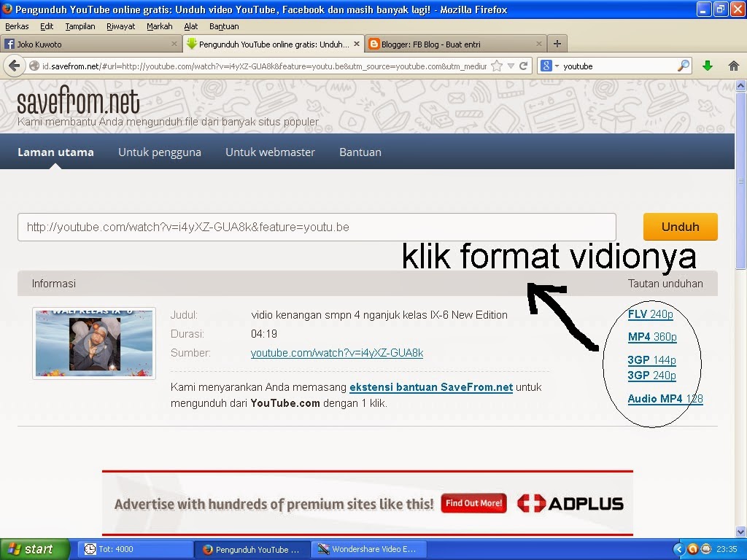
Task: Open the Google search engine dropdown
Action: pos(549,66)
